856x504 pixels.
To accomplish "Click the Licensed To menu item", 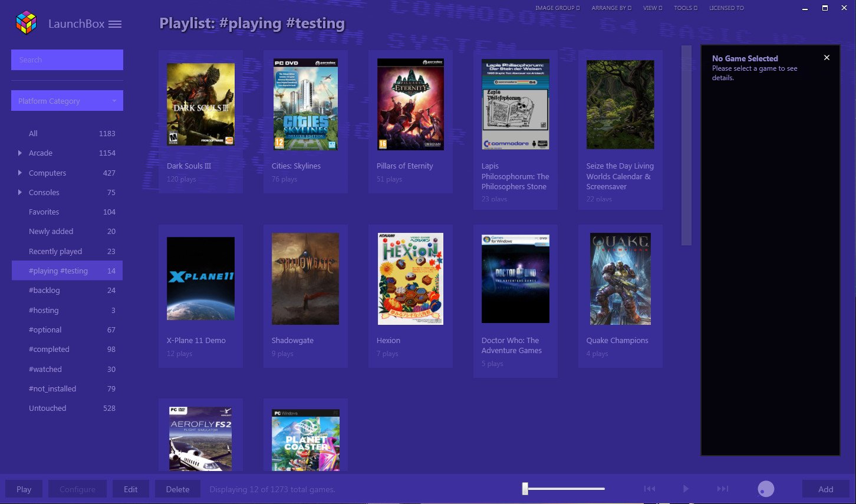I will pyautogui.click(x=726, y=8).
